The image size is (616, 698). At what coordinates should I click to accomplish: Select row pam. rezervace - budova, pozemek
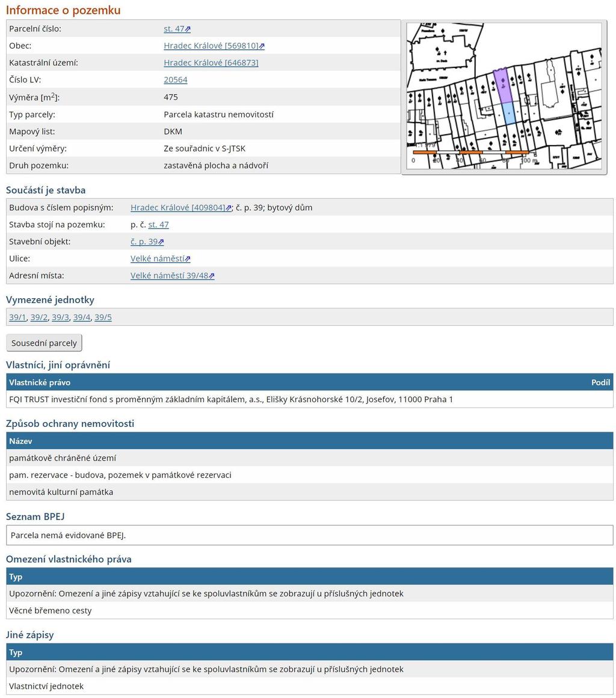point(310,475)
